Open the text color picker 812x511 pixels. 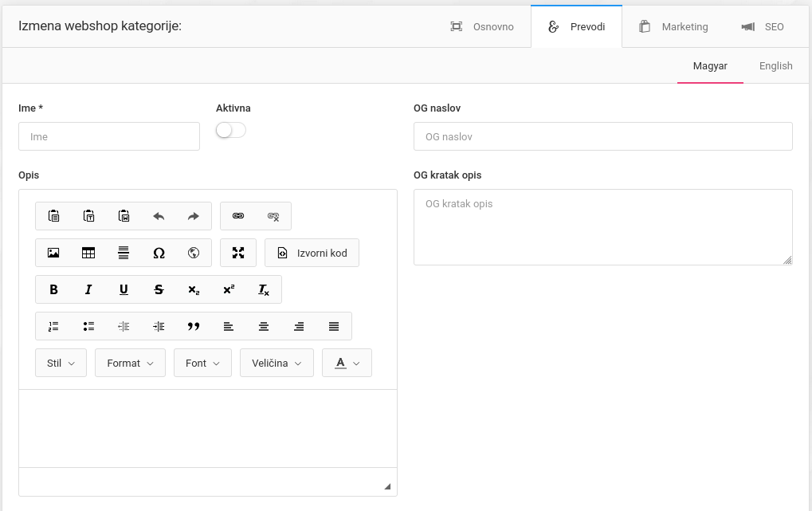pos(347,363)
